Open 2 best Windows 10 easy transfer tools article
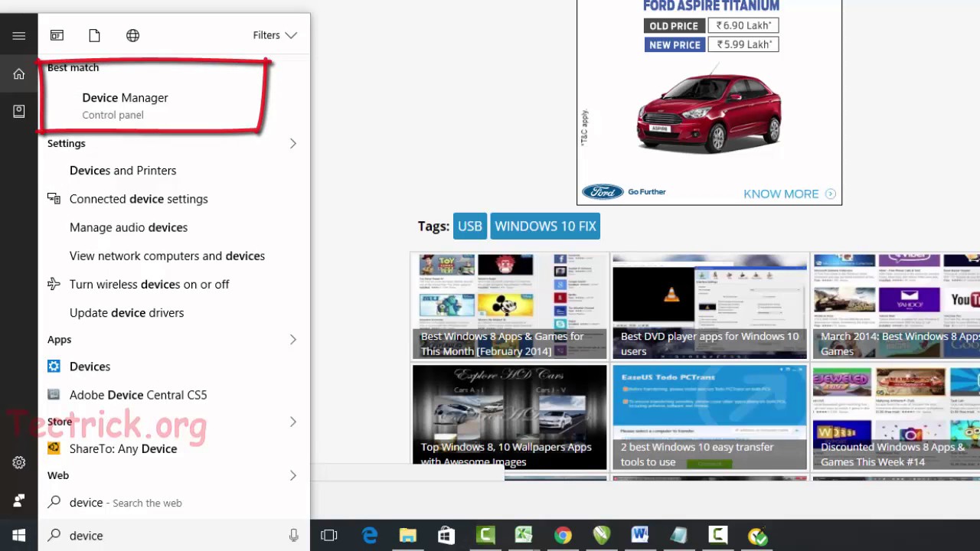Screen dimensions: 980x551 pyautogui.click(x=710, y=417)
